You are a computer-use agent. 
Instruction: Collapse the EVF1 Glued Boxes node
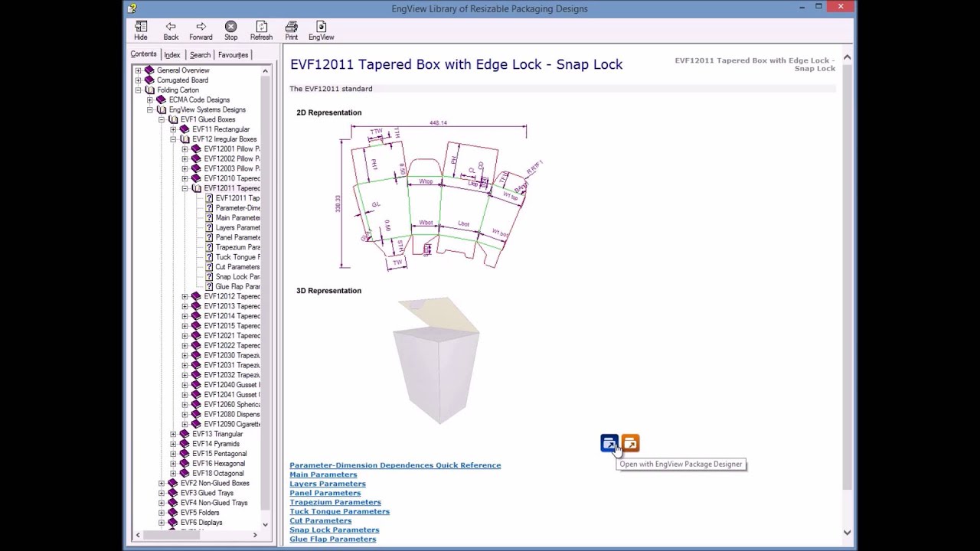click(162, 120)
